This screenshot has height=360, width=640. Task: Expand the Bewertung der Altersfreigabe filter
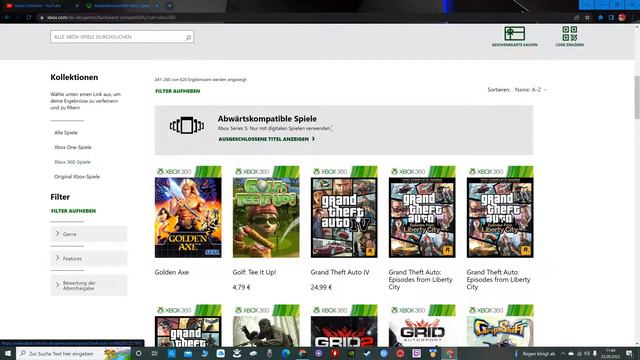[x=89, y=285]
